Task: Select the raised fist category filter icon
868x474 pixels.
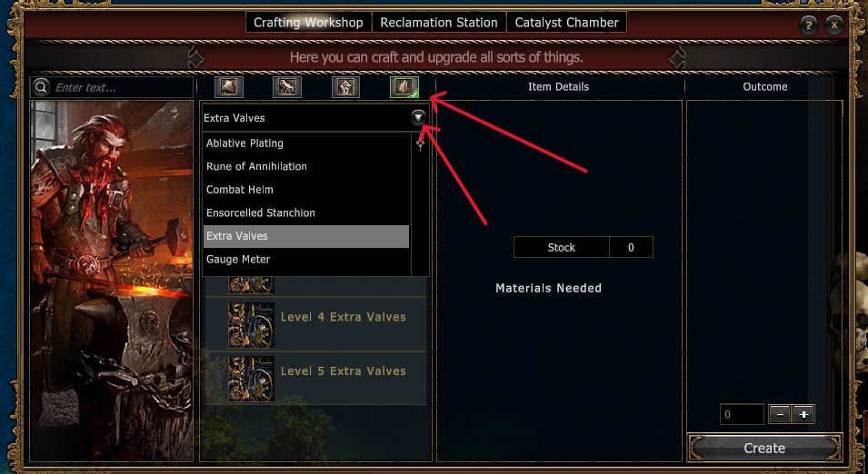Action: coord(345,87)
